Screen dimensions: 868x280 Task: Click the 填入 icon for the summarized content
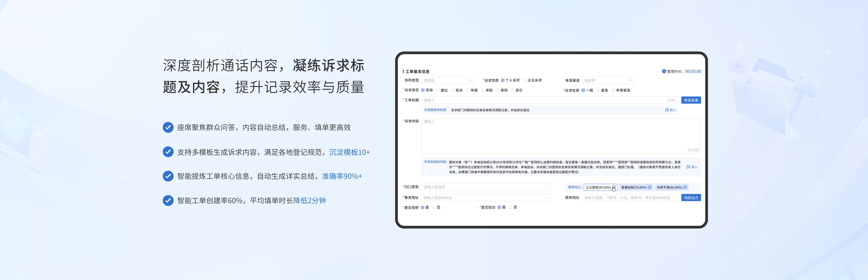688,167
